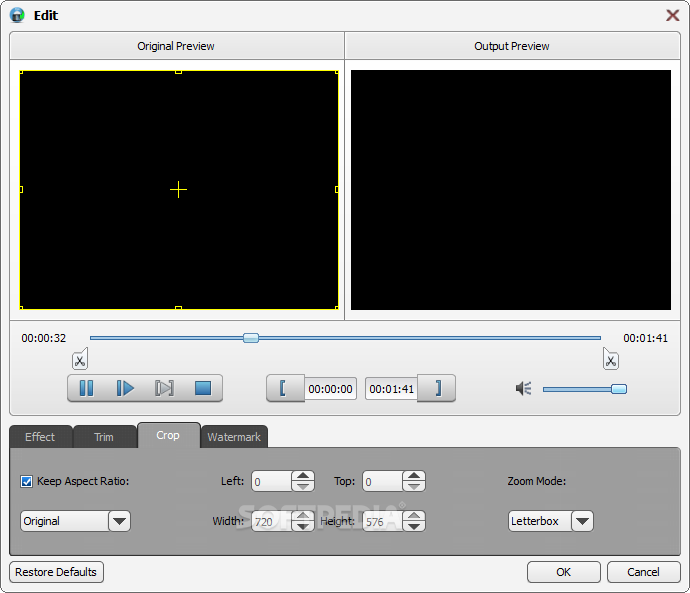Click the playback seek slider thumb
This screenshot has width=690, height=593.
click(x=251, y=338)
